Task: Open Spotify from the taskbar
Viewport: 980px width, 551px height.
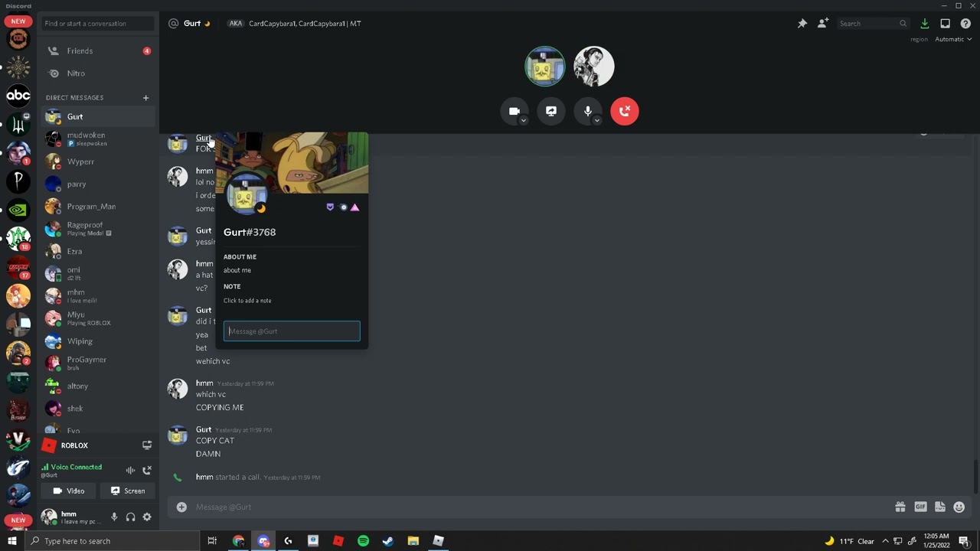Action: pyautogui.click(x=363, y=541)
